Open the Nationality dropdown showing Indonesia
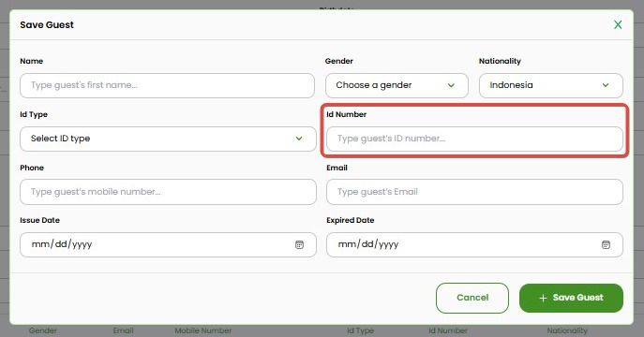 [551, 85]
